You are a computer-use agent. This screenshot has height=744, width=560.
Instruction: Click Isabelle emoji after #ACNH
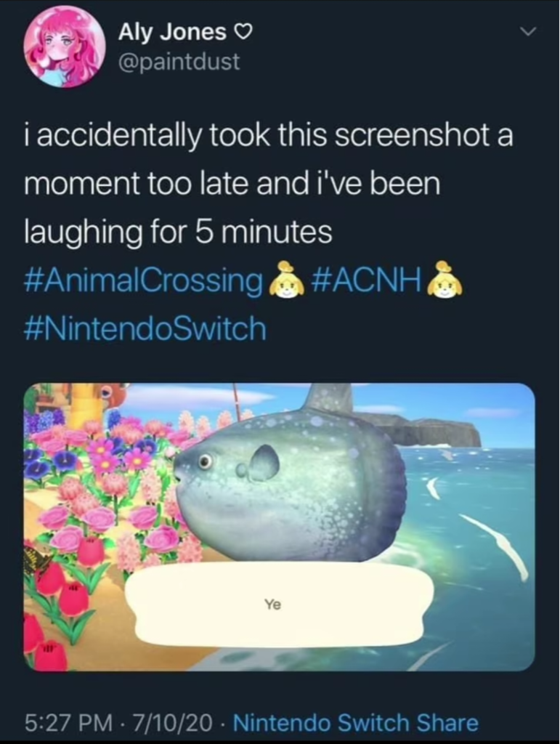[x=444, y=280]
